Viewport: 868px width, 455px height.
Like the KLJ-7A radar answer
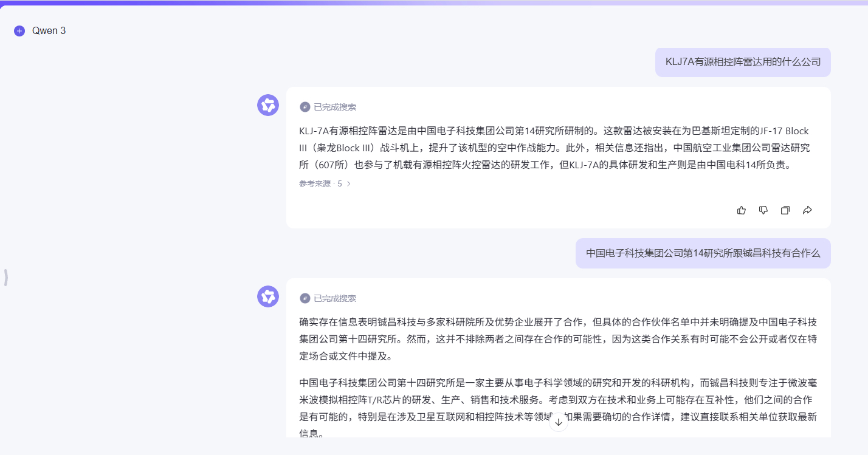[742, 210]
